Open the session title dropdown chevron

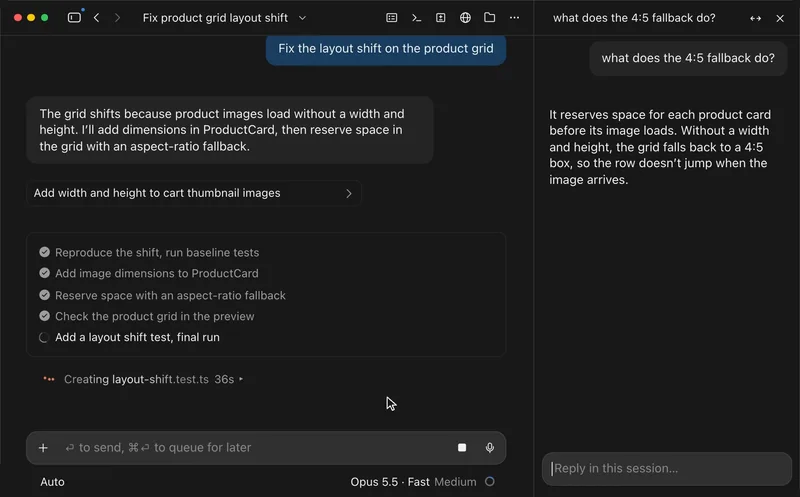[x=302, y=18]
